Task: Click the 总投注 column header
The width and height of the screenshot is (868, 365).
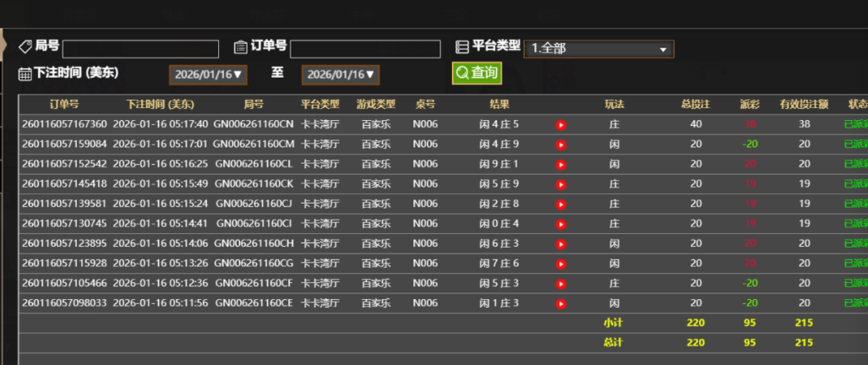Action: [696, 105]
